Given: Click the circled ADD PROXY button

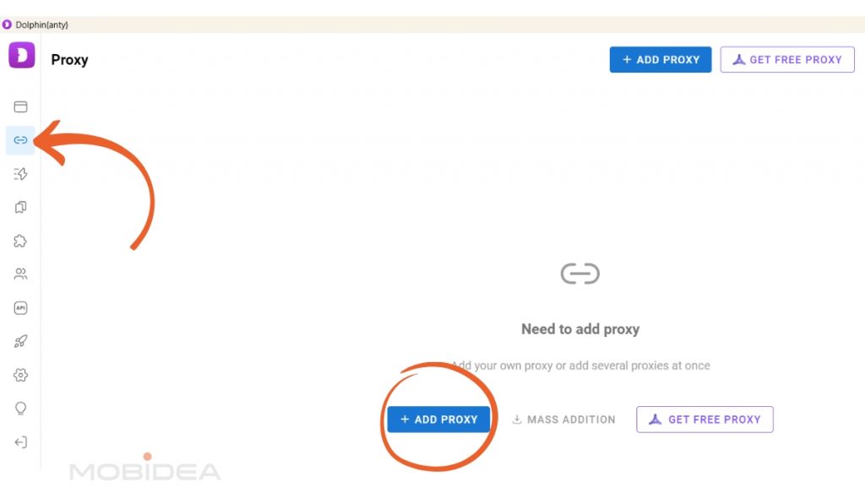Looking at the screenshot, I should click(438, 419).
